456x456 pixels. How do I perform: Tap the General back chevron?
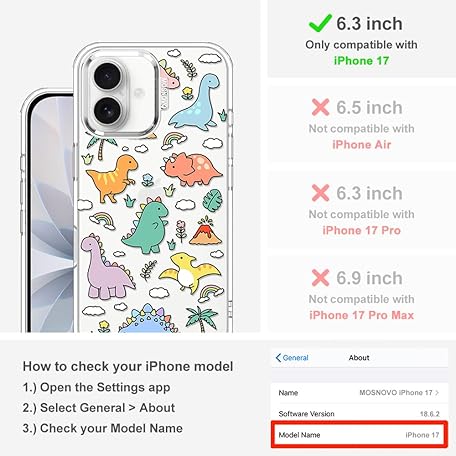pos(278,358)
